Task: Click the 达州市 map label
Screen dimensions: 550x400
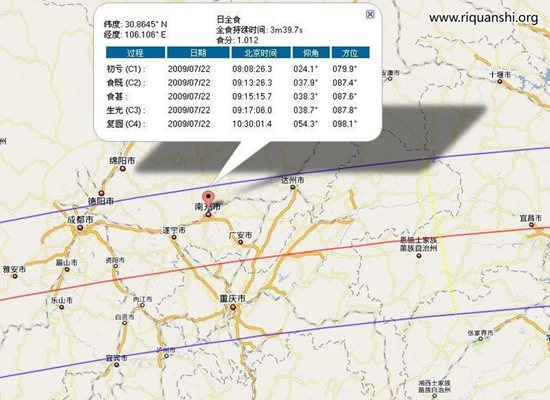Action: pos(293,180)
